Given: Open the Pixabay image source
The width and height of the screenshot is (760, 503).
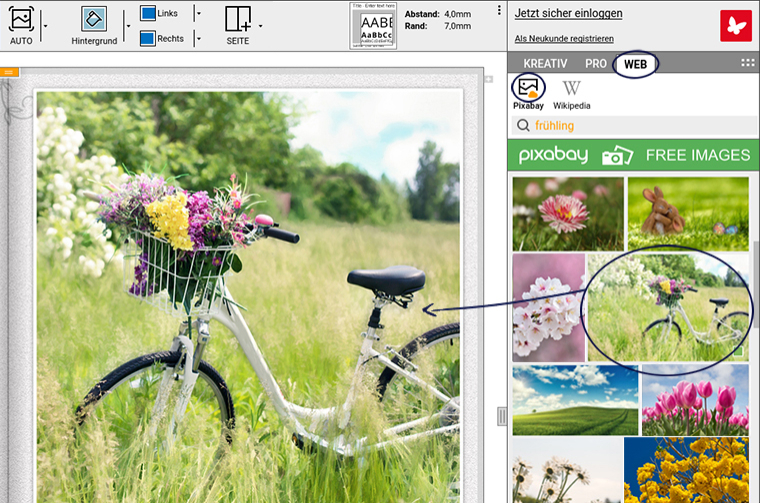Looking at the screenshot, I should point(528,88).
